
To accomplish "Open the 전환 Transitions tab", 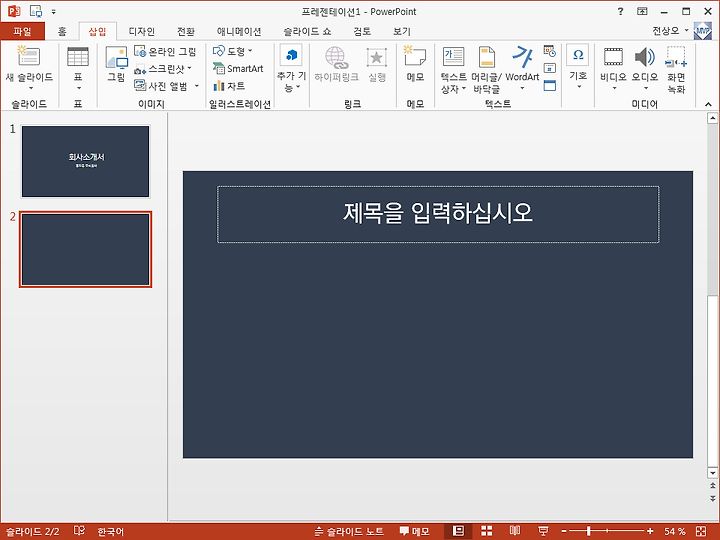I will pos(186,31).
